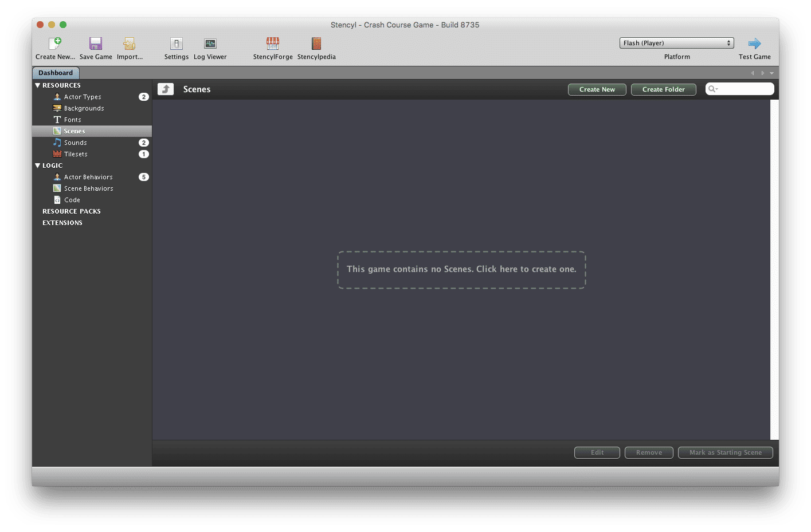This screenshot has width=811, height=532.
Task: Click the Platform label text
Action: pyautogui.click(x=677, y=57)
